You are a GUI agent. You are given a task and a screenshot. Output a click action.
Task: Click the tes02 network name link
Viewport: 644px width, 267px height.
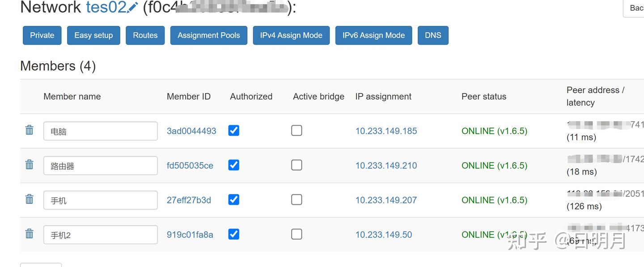[106, 7]
